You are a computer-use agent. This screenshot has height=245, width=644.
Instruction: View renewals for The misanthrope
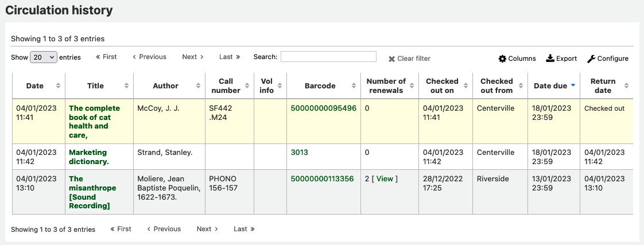(x=385, y=179)
